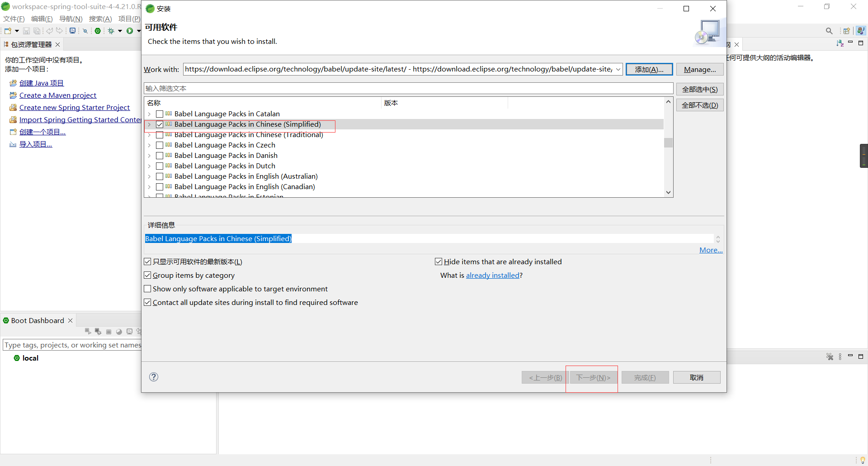The image size is (868, 466).
Task: Toggle the 只显示可用软件的最新版本 checkbox
Action: point(147,262)
